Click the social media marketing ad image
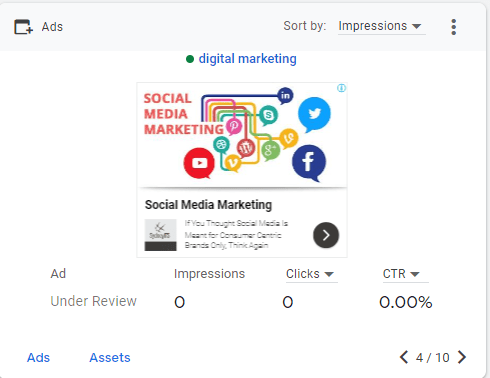 point(242,135)
